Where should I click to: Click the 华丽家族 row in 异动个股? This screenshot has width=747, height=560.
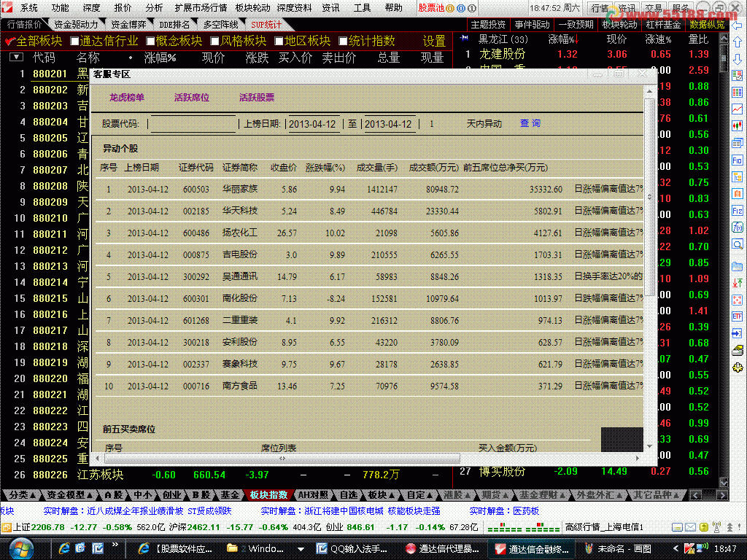click(369, 189)
